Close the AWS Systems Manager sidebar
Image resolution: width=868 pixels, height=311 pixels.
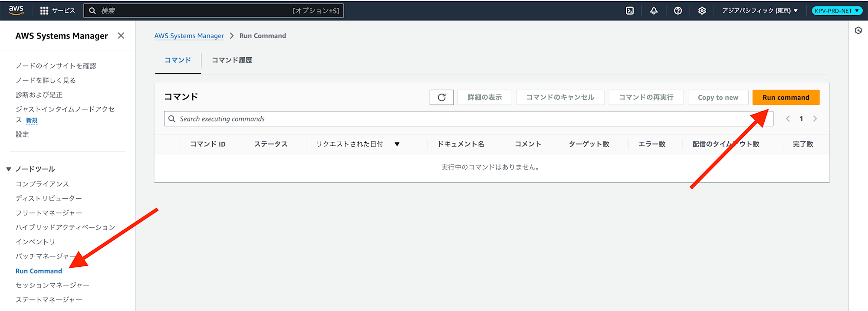pyautogui.click(x=121, y=36)
